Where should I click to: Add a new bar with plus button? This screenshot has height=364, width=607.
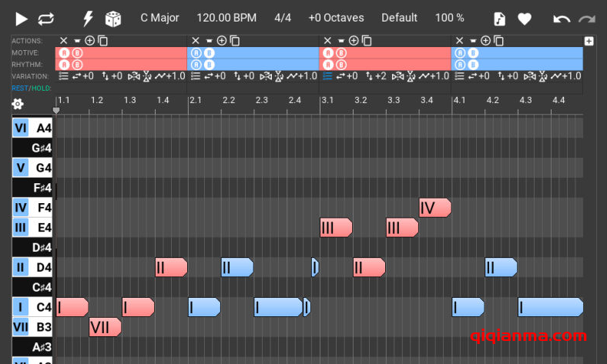pyautogui.click(x=589, y=42)
